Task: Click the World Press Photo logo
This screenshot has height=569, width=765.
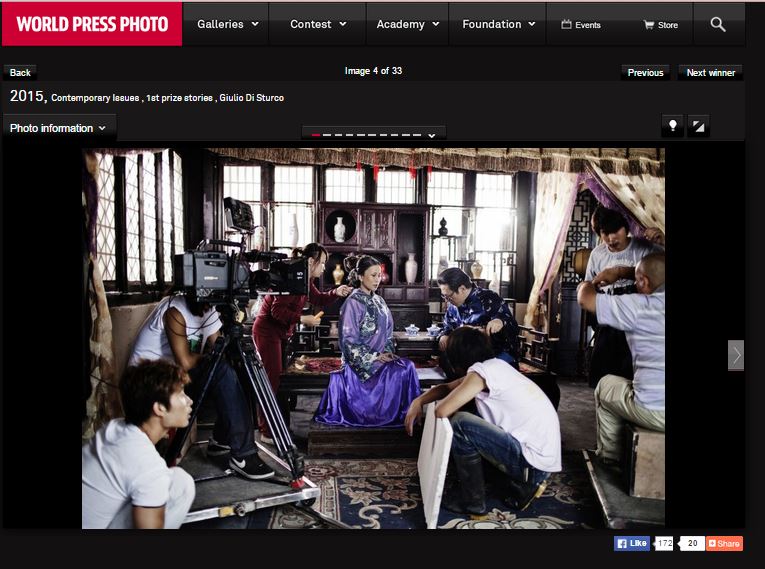Action: [x=92, y=24]
